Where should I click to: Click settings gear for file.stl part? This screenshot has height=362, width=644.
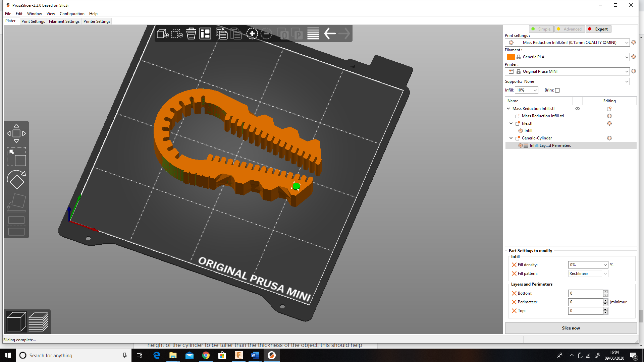609,123
